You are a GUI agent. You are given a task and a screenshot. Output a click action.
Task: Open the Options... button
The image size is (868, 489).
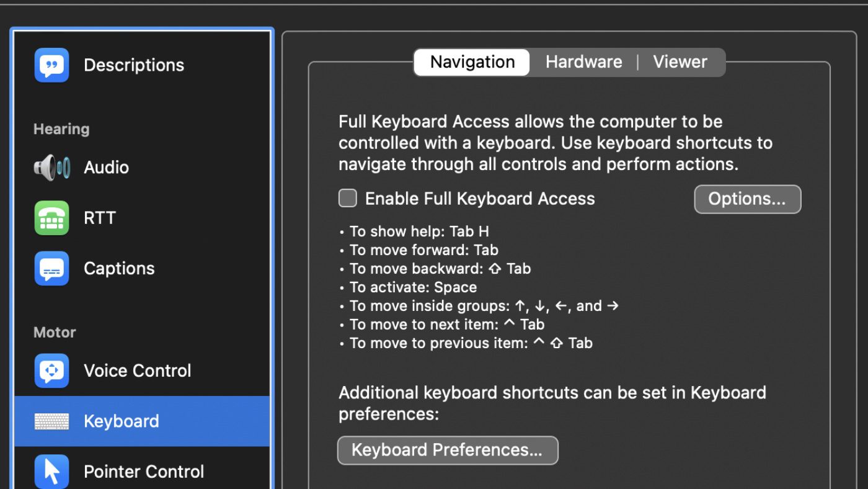tap(747, 199)
